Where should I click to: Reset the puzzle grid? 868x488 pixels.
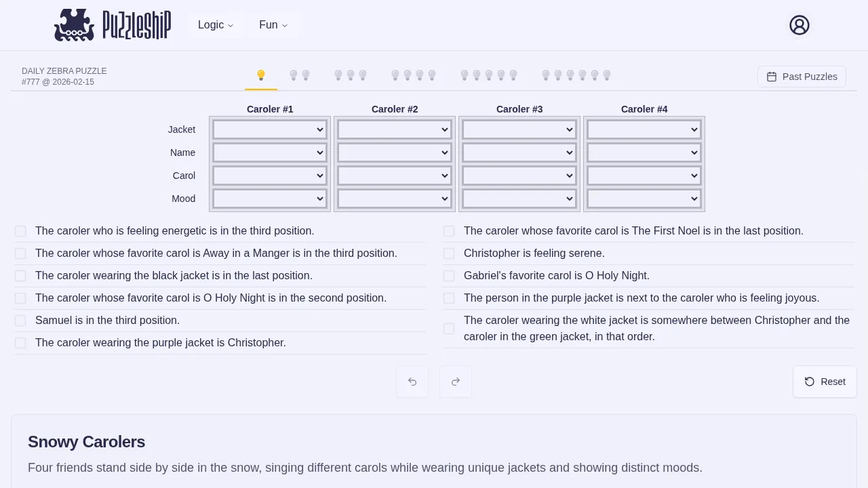[x=825, y=382]
